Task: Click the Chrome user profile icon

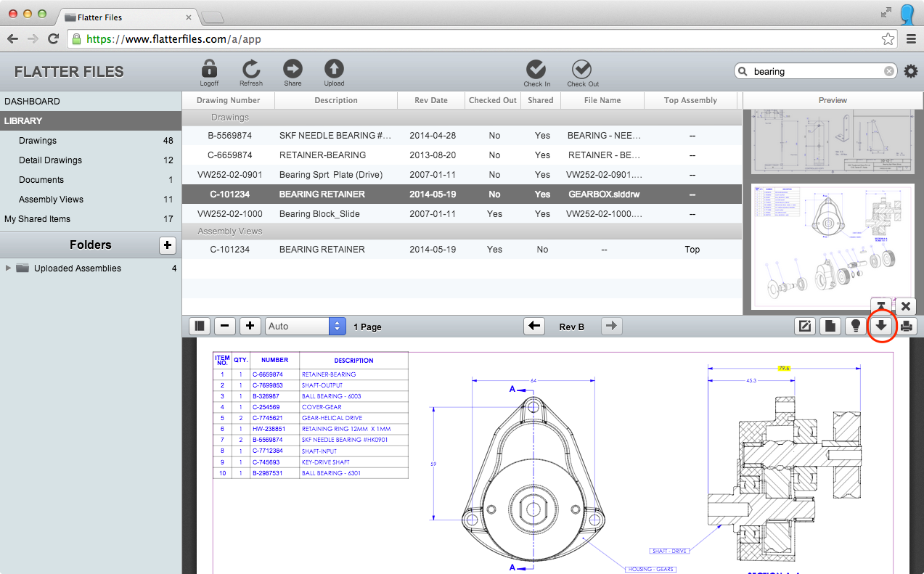Action: coord(907,13)
